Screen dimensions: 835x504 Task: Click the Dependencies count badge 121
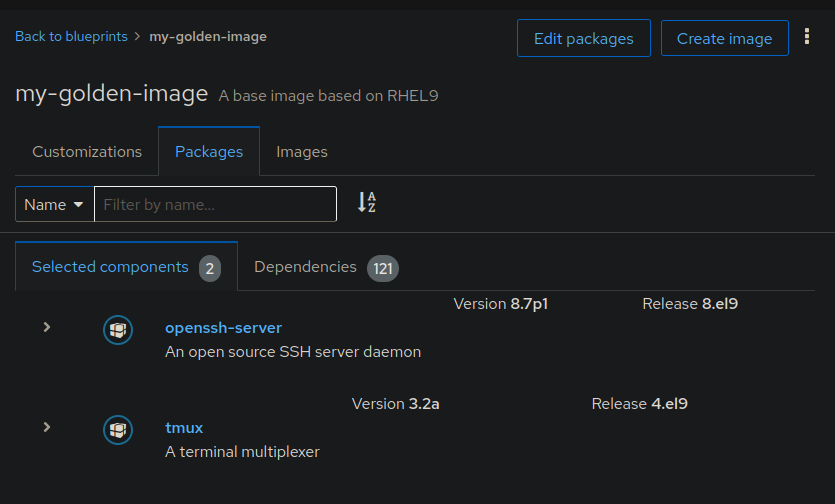[382, 269]
